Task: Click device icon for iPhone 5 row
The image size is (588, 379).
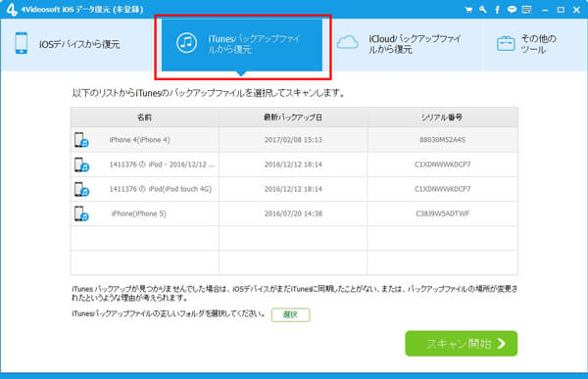Action: (x=81, y=213)
